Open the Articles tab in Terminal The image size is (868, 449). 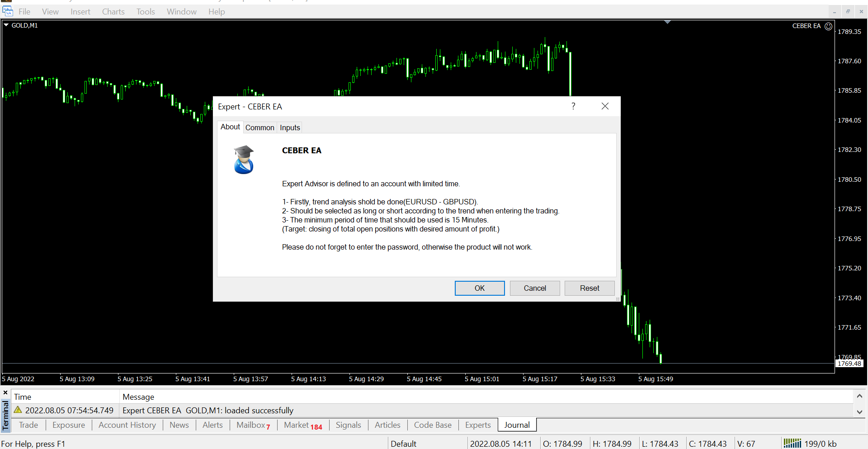(x=387, y=425)
